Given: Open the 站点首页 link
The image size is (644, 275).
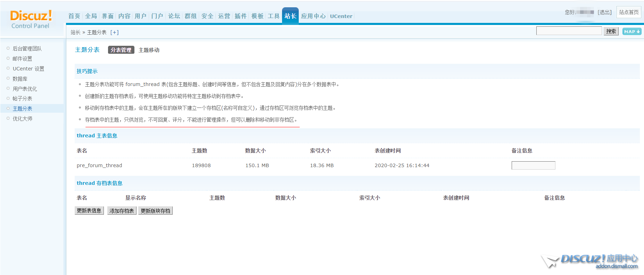Looking at the screenshot, I should coord(628,12).
